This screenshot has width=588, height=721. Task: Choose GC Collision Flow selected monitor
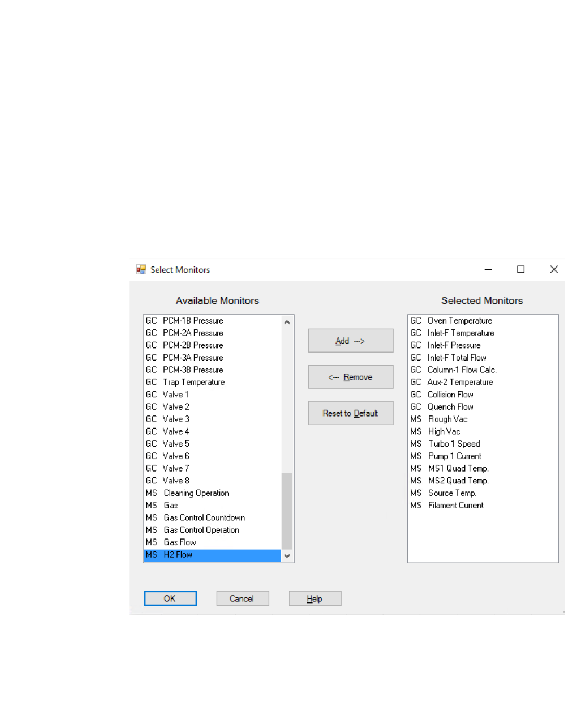[x=450, y=394]
